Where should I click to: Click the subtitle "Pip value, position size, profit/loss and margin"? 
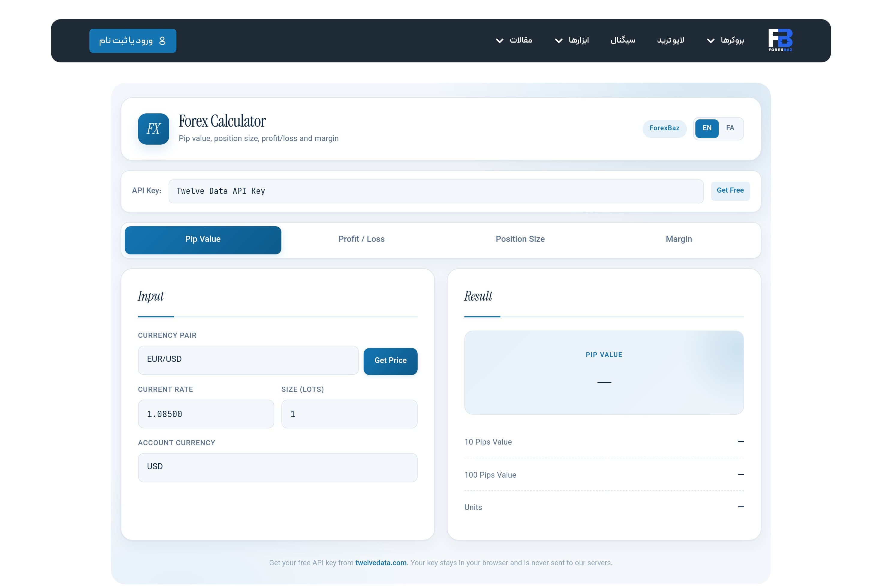[259, 138]
